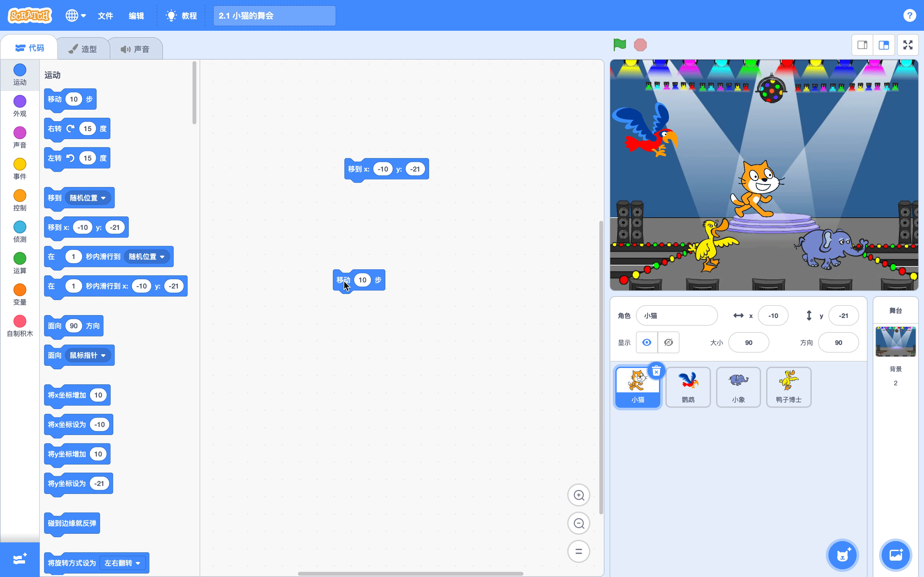Switch to the 造型 tab

(x=83, y=49)
